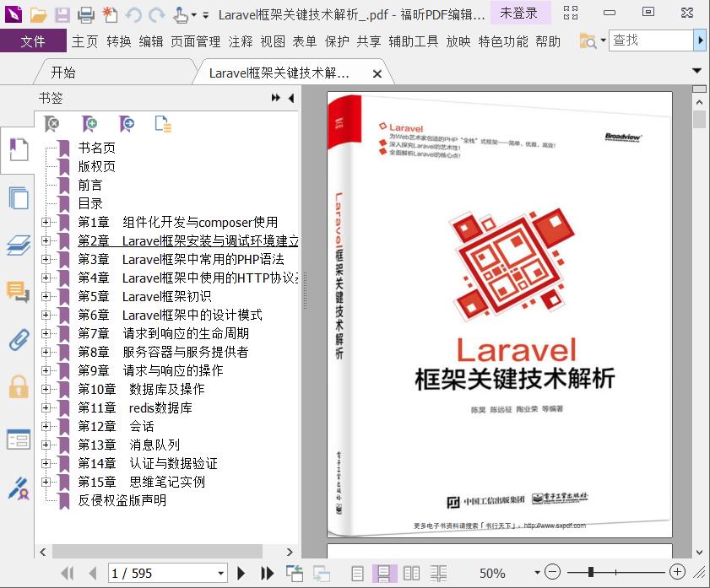Screen dimensions: 710x588
Task: Click in the 查找 search field
Action: [652, 40]
